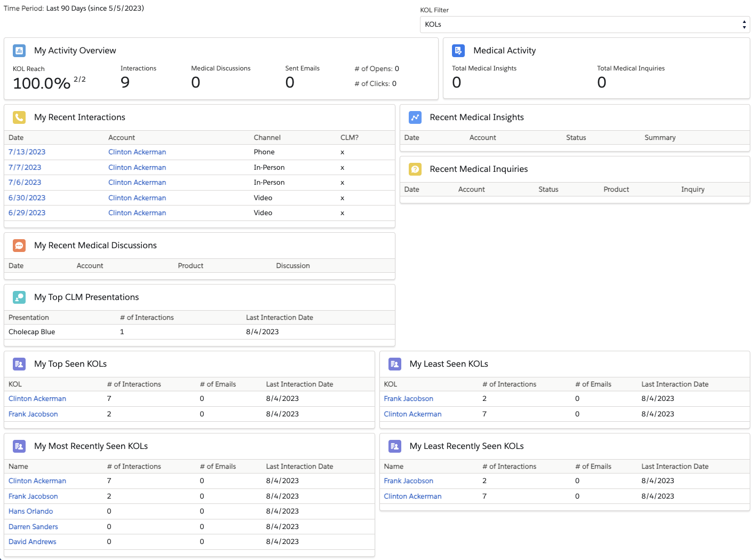Viewport: 754px width, 560px height.
Task: Click the My Recent Interactions phone icon
Action: [x=19, y=117]
